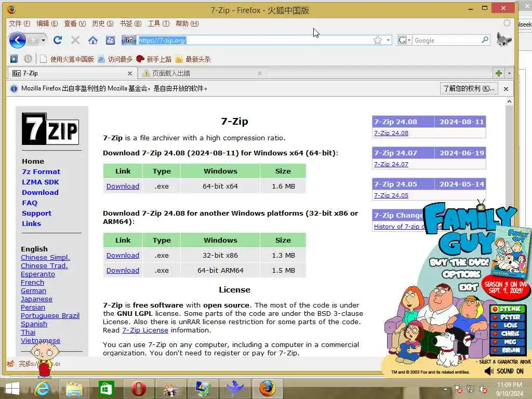Viewport: 532px width, 399px height.
Task: Open the 帮助 (H) menu
Action: click(x=187, y=23)
